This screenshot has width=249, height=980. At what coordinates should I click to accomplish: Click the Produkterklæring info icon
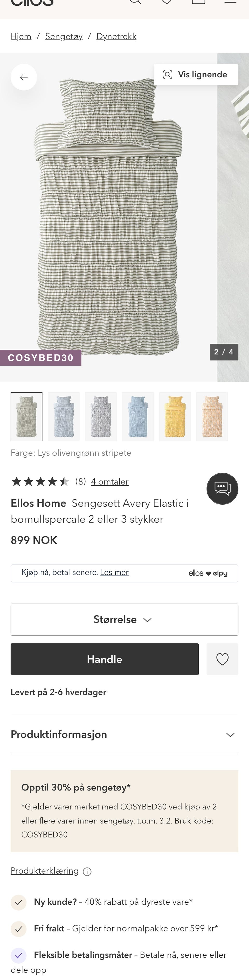[x=87, y=871]
